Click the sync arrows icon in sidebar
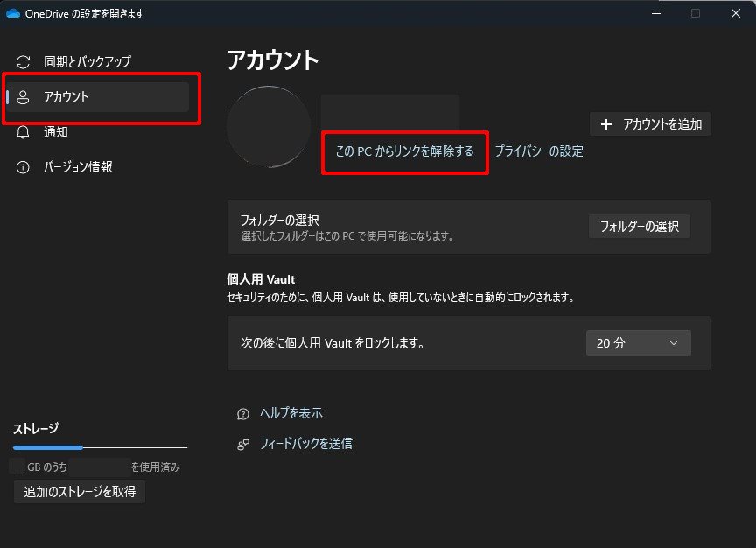The width and height of the screenshot is (756, 548). point(24,62)
